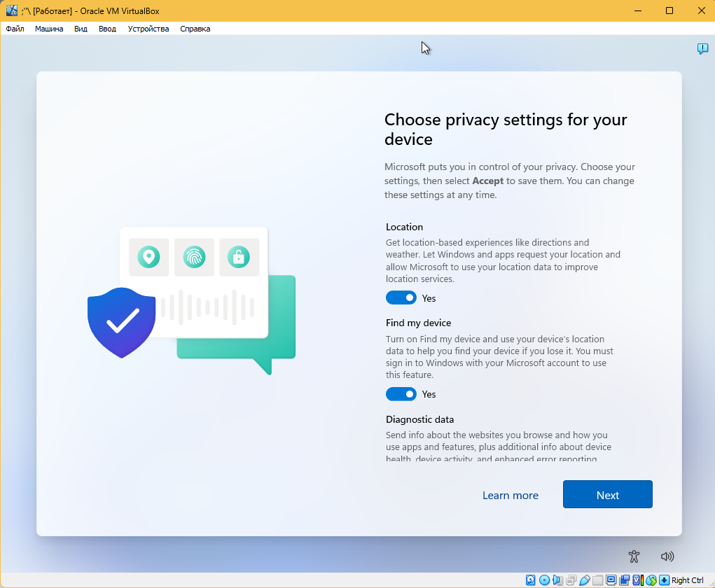
Task: Click the hard disk activity icon in status bar
Action: click(x=530, y=580)
